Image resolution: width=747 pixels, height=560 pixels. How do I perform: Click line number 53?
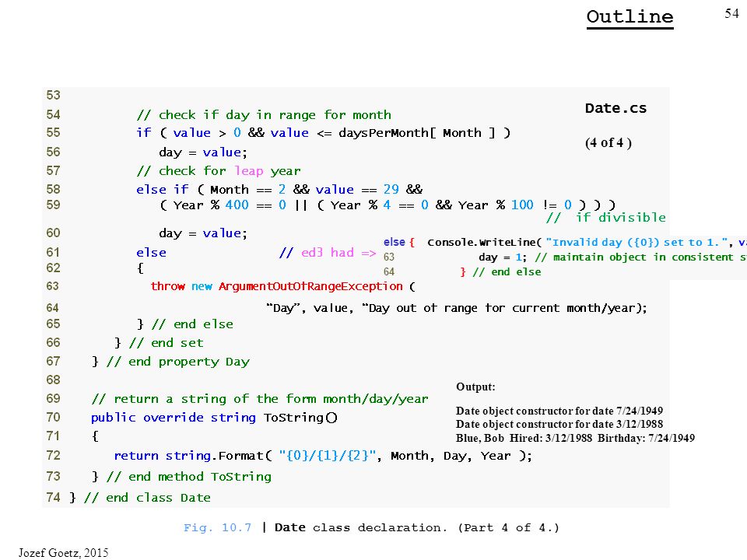[x=54, y=95]
